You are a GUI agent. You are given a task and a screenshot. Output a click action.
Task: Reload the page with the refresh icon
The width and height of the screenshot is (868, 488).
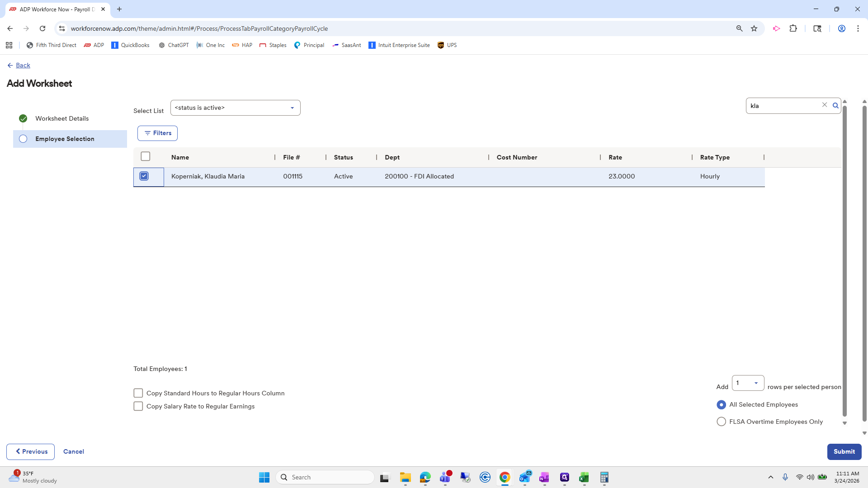tap(42, 28)
